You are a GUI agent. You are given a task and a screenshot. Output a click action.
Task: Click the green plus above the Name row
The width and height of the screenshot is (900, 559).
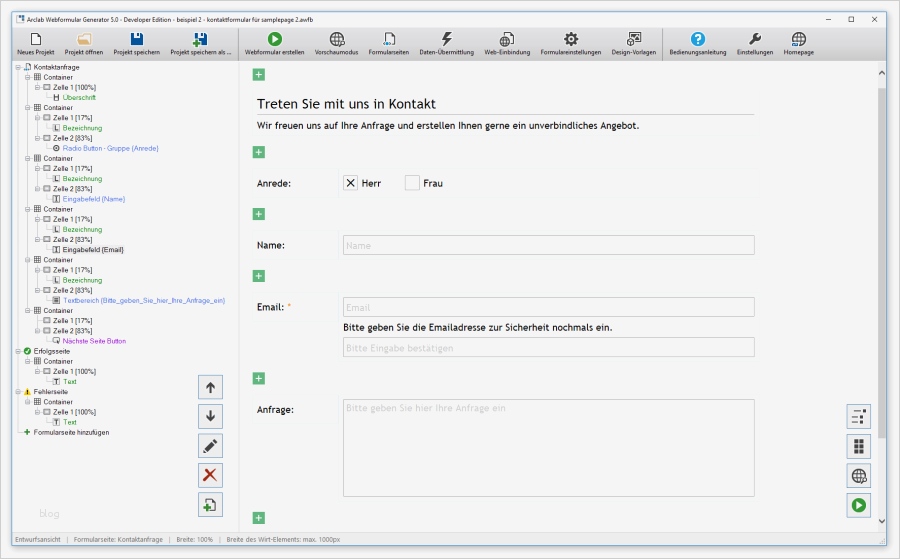point(259,214)
